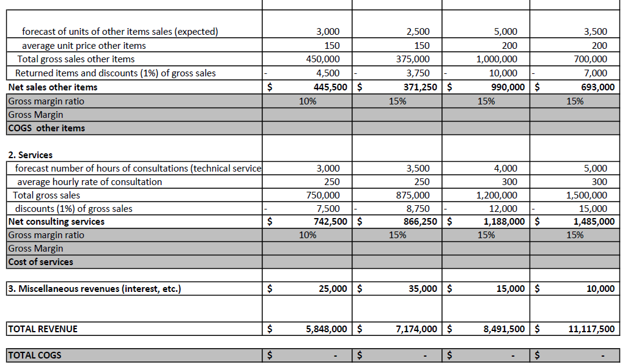Select the Cost of services row label
Screen dimensions: 625x364
click(x=43, y=261)
